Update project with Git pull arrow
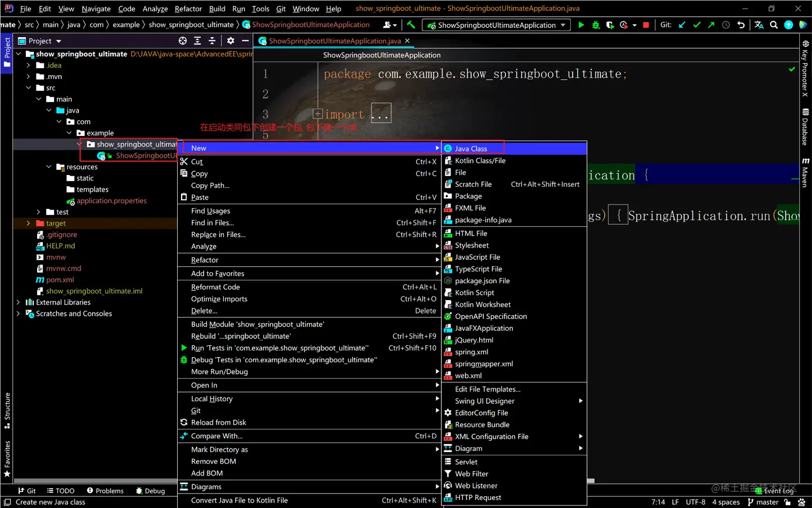 pos(682,25)
